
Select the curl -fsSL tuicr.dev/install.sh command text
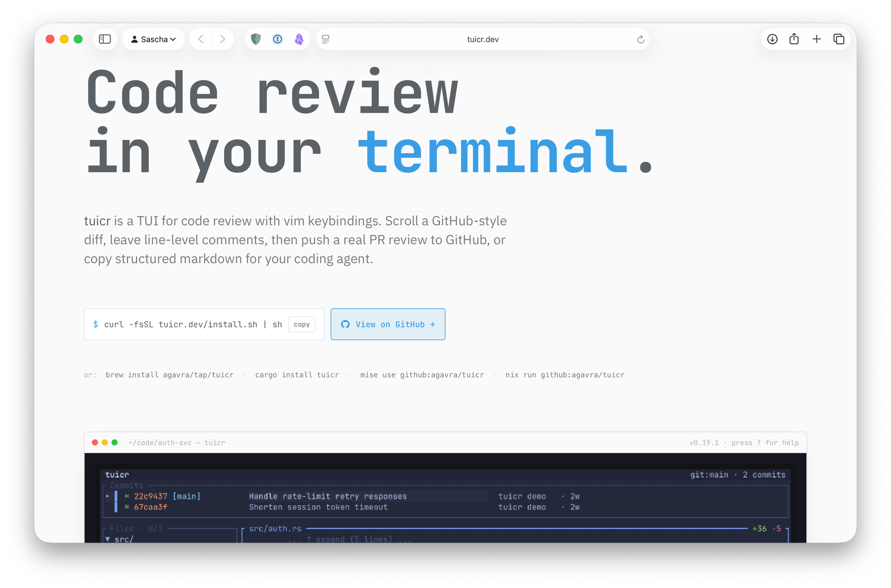193,324
